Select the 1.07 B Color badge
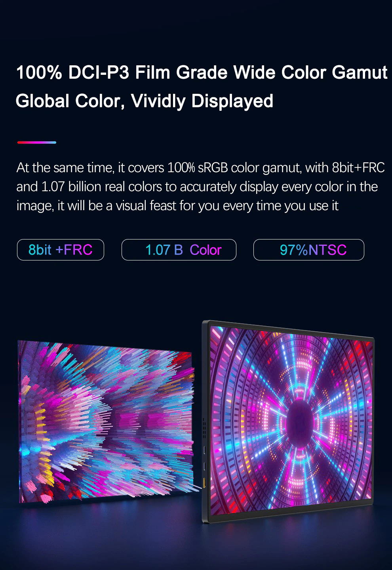The width and height of the screenshot is (392, 570). coord(179,250)
